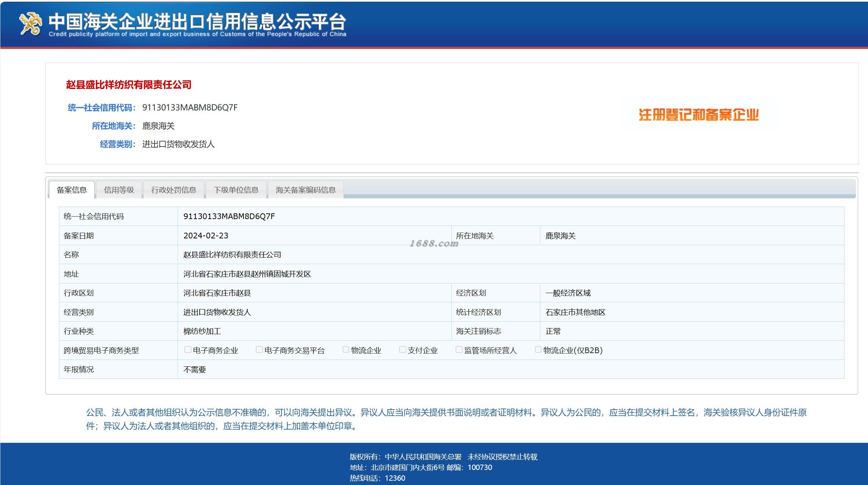
Task: Tick the 电子商务企业 checkbox
Action: (188, 350)
